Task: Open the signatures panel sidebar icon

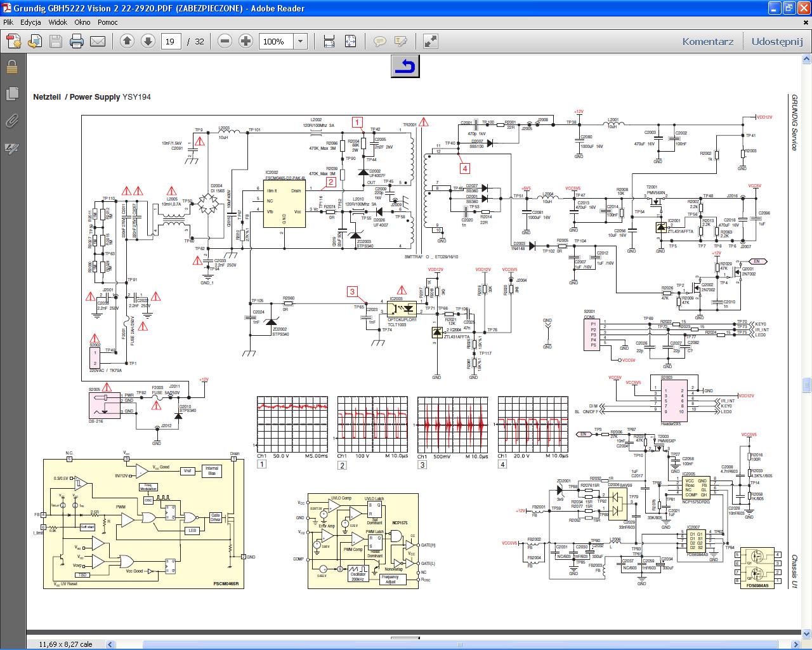Action: (11, 149)
